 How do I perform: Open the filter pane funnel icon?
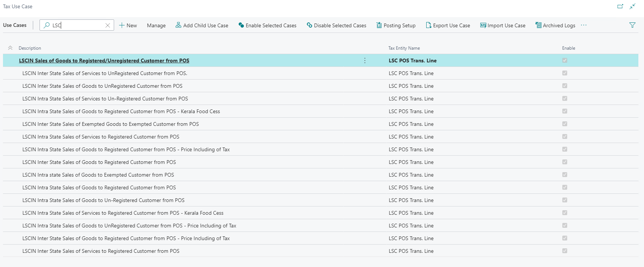632,25
